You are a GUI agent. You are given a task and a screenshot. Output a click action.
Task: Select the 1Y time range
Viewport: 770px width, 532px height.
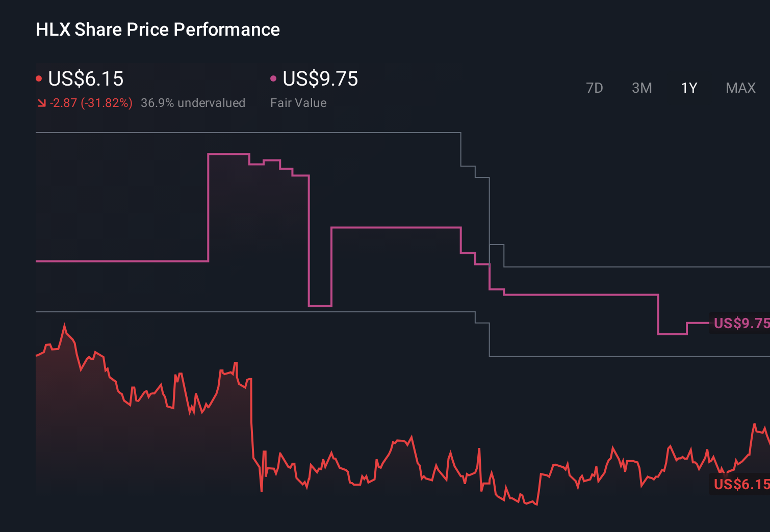click(689, 88)
